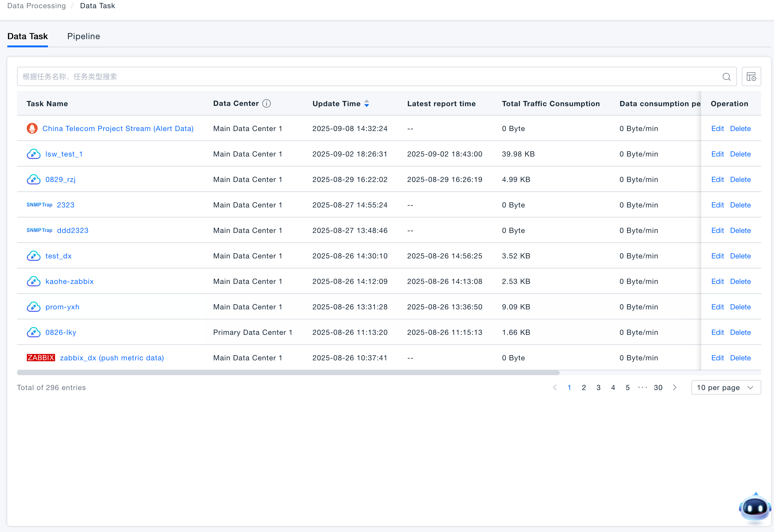Viewport: 774px width, 532px height.
Task: Click the Prometheus icon beside China Telecom task
Action: tap(32, 128)
